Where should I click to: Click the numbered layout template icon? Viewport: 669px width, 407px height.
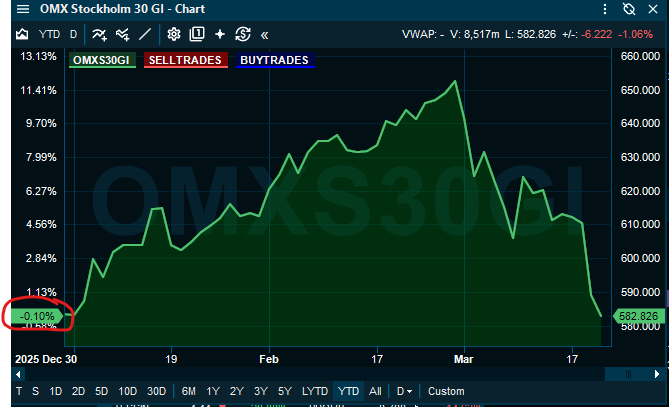coord(197,34)
